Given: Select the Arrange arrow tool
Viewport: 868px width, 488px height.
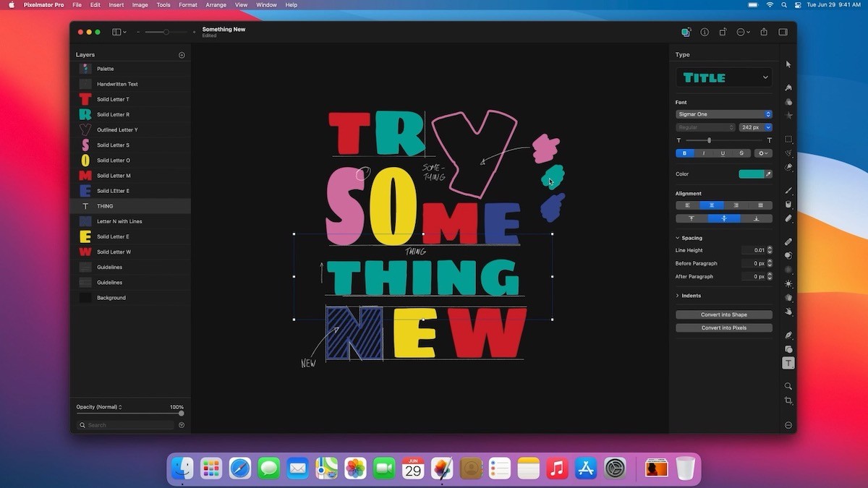Looking at the screenshot, I should [788, 64].
